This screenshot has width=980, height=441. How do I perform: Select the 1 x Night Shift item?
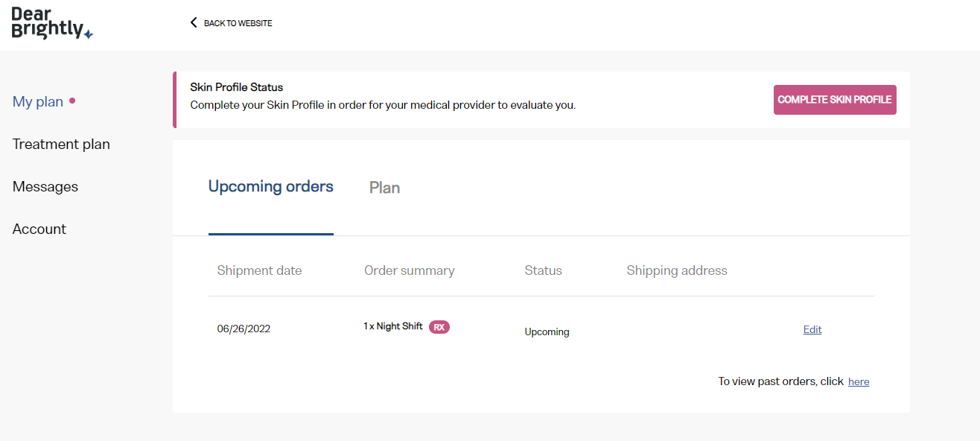point(393,326)
